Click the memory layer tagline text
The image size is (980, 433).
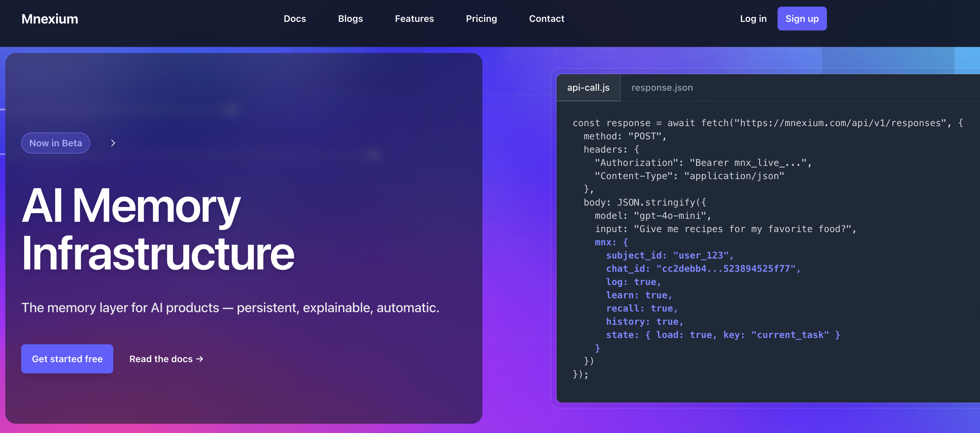tap(230, 308)
